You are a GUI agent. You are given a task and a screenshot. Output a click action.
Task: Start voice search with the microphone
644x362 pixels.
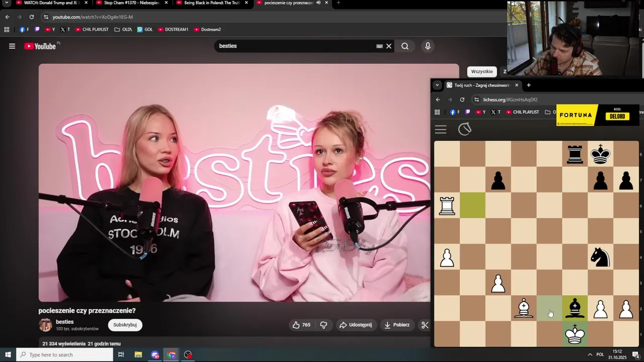point(428,46)
